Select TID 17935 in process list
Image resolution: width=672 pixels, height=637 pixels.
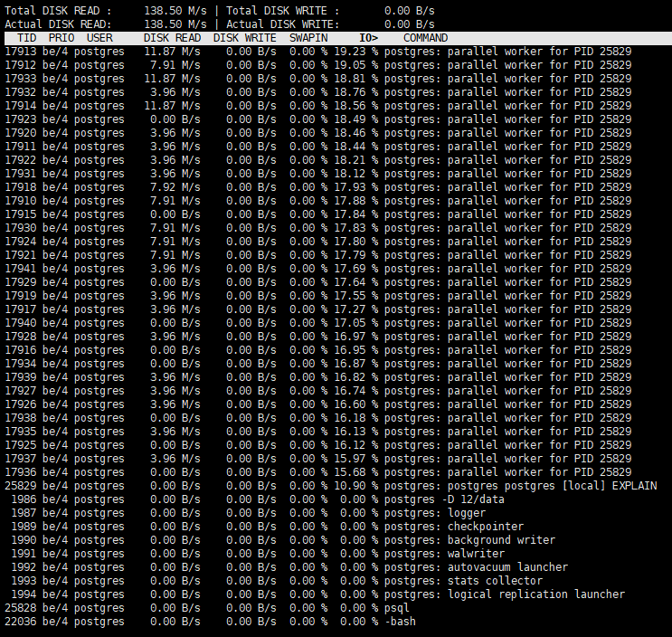[21, 432]
